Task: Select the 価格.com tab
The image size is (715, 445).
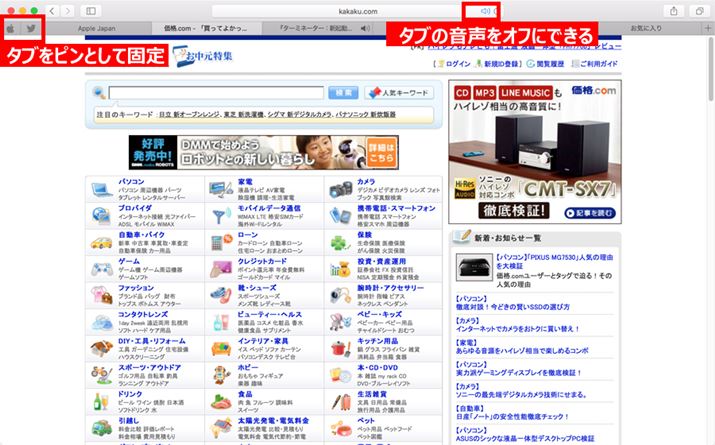Action: 206,28
